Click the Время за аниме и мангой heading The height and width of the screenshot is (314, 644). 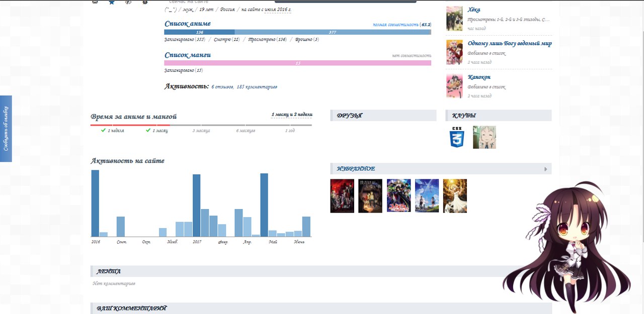tap(134, 117)
